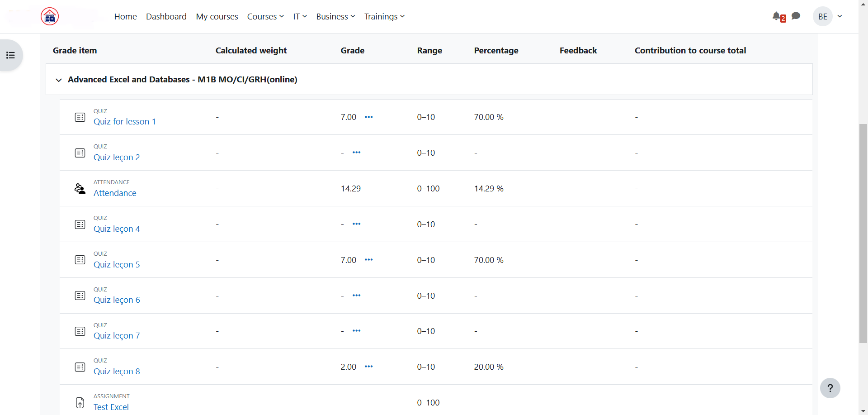Open the Test Excel assignment link
This screenshot has width=868, height=415.
pos(111,407)
